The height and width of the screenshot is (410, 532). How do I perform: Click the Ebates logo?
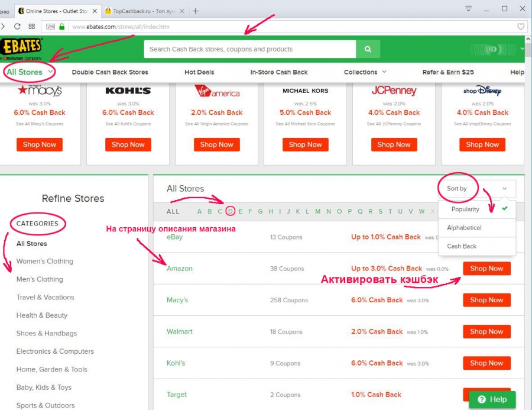(21, 49)
